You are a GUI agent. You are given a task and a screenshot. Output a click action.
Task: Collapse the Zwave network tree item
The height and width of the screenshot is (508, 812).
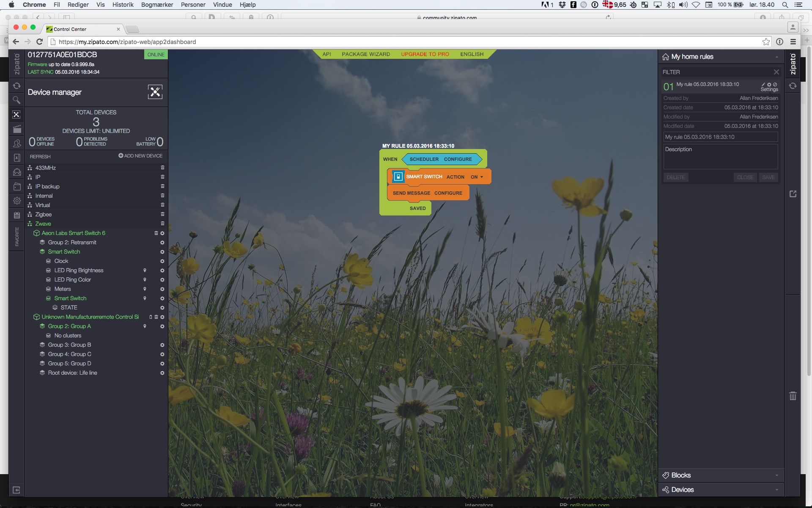43,224
